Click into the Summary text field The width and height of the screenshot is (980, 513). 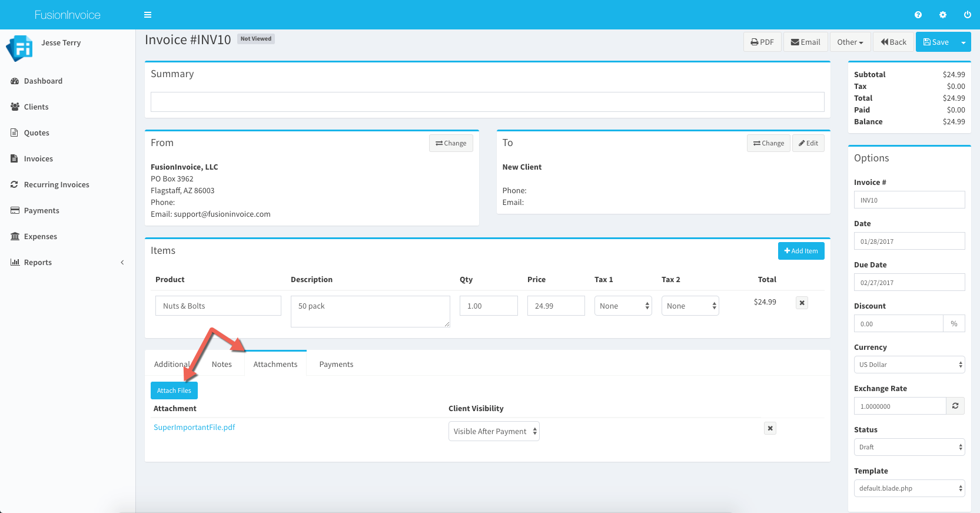pos(487,102)
